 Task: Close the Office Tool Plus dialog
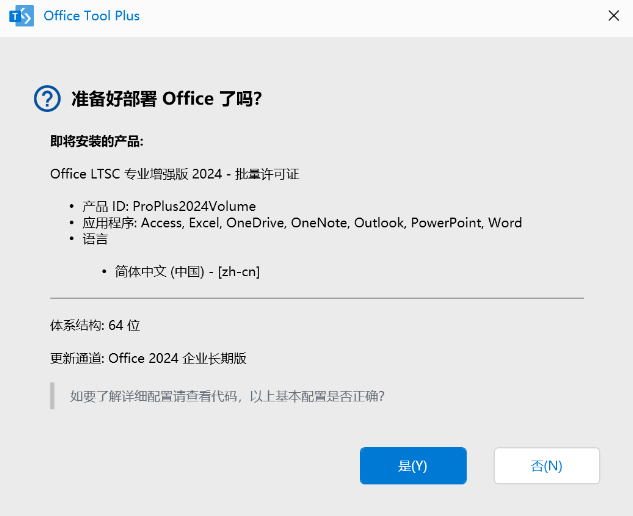613,16
